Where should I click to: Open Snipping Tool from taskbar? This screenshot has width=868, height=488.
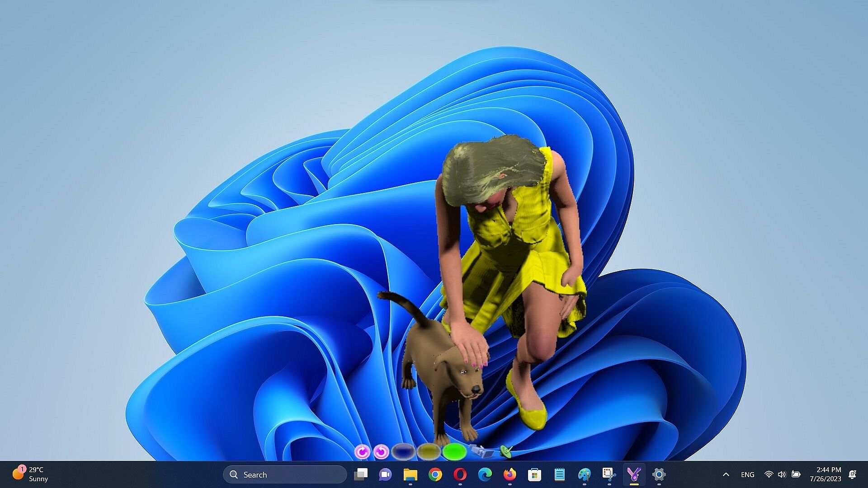point(609,474)
